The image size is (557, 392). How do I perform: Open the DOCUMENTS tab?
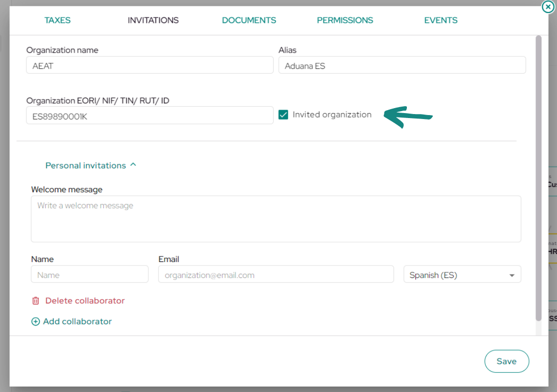pyautogui.click(x=249, y=20)
